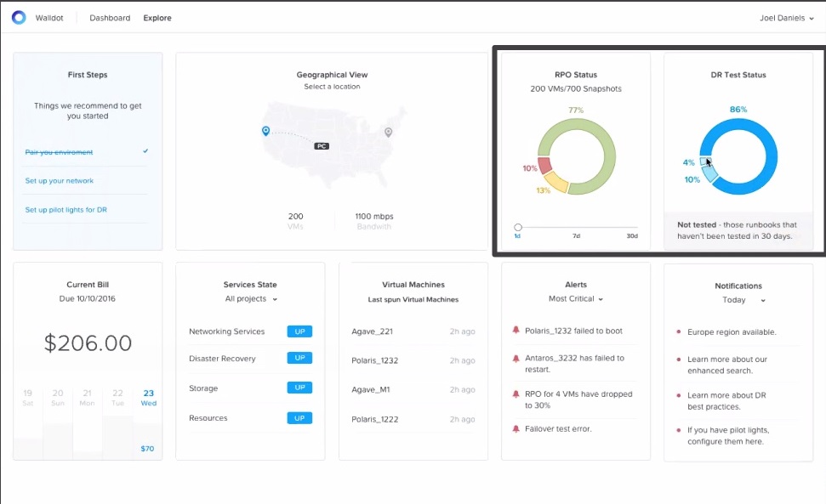Click the 200 VMs/700 Snapshots subtitle
The height and width of the screenshot is (504, 826).
(x=576, y=89)
